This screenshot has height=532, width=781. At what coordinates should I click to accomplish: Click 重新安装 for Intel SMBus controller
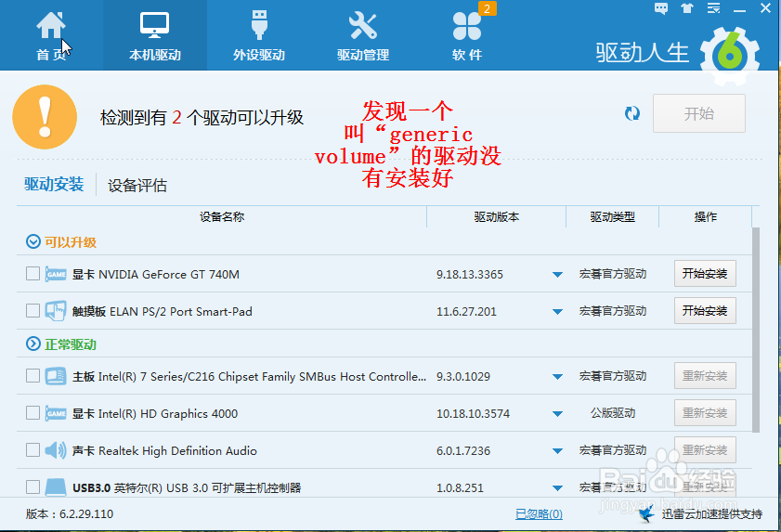(705, 376)
